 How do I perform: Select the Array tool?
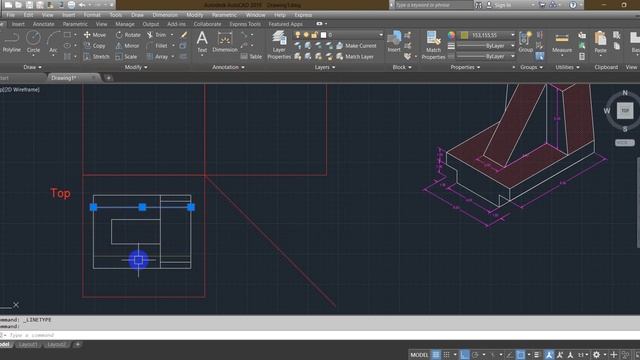tap(157, 57)
